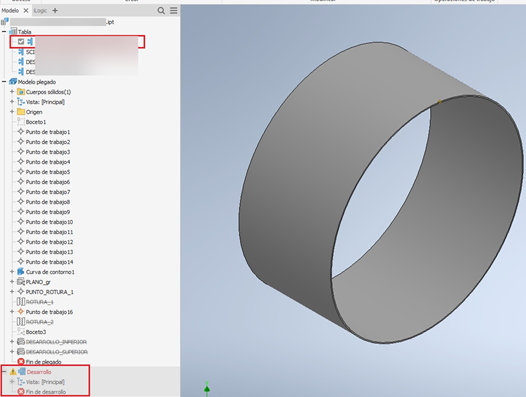
Task: Click the DESARROLLO_INFERIOR feature icon
Action: click(x=21, y=342)
